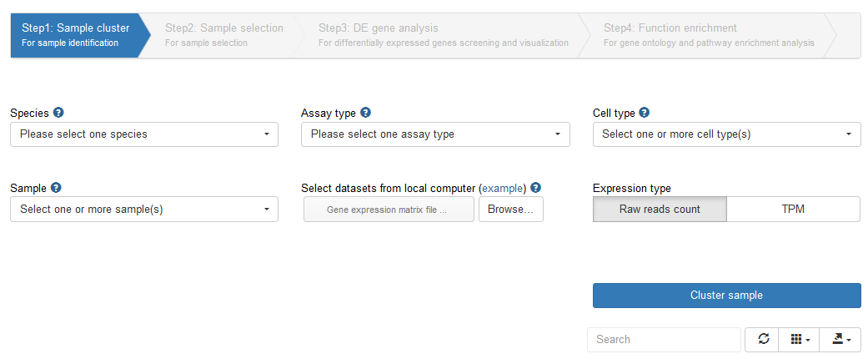Open the cell type(s) dropdown
The width and height of the screenshot is (868, 359).
click(x=726, y=134)
